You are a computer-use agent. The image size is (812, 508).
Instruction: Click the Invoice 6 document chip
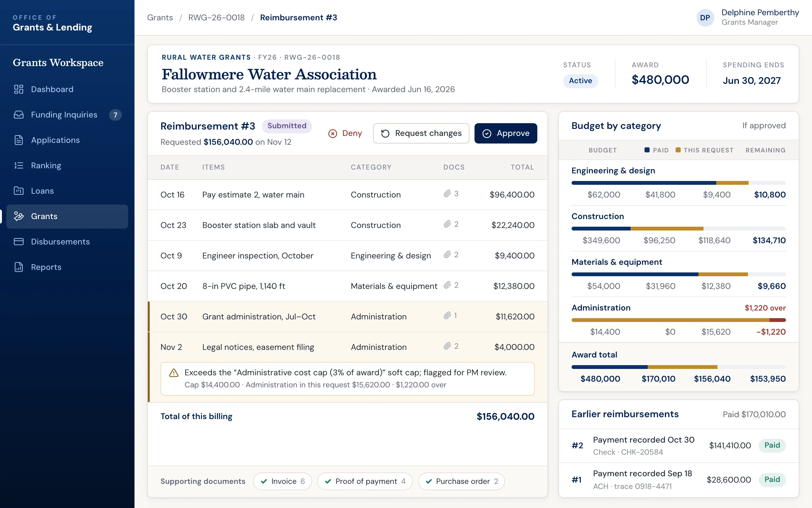pyautogui.click(x=283, y=481)
